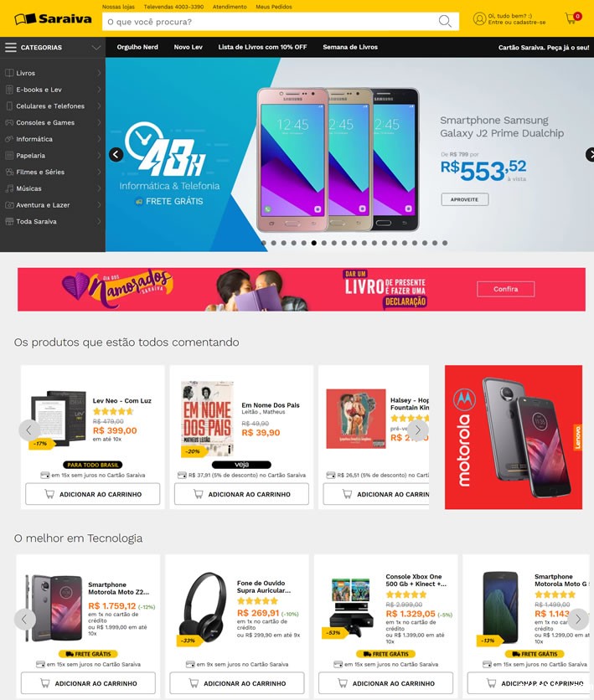Click the Aproveite button on banner
The height and width of the screenshot is (700, 594).
click(464, 199)
